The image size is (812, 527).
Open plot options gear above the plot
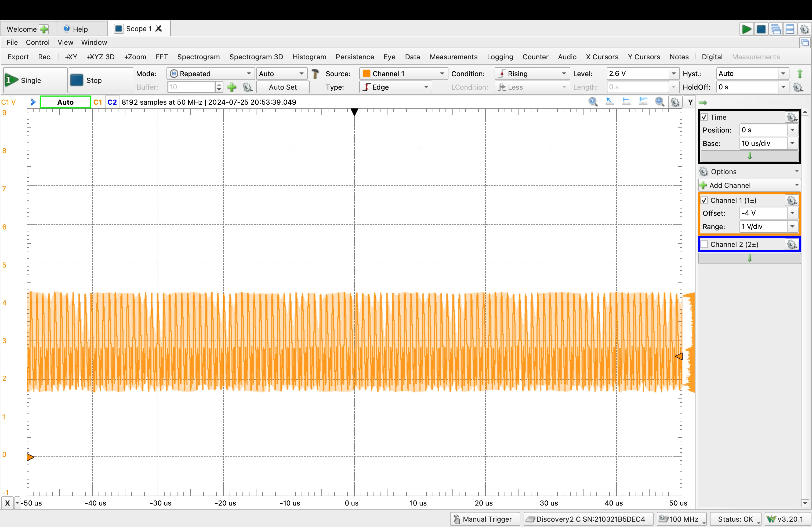pyautogui.click(x=675, y=102)
